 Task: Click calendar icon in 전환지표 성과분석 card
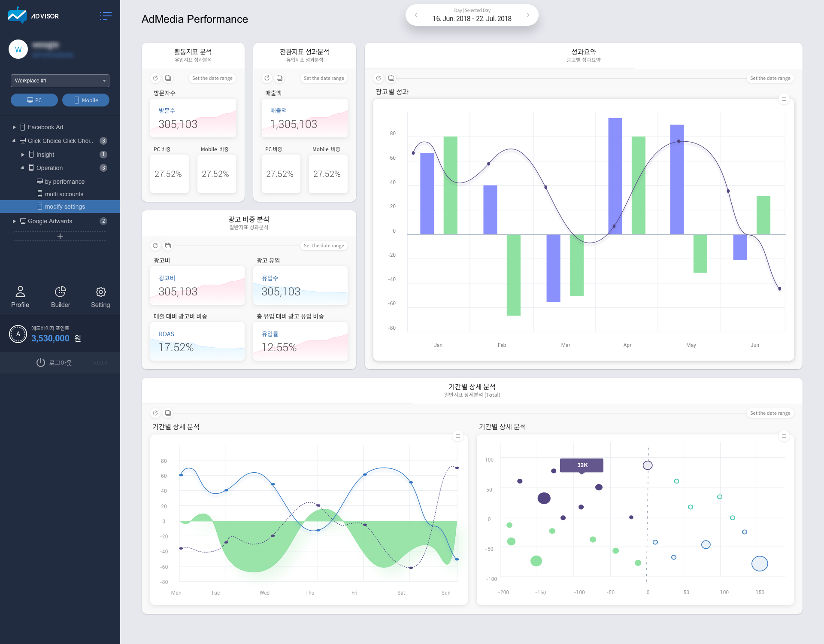point(279,78)
